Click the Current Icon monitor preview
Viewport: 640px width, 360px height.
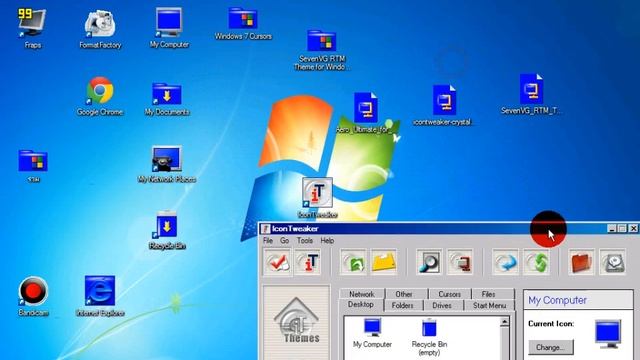pos(608,334)
